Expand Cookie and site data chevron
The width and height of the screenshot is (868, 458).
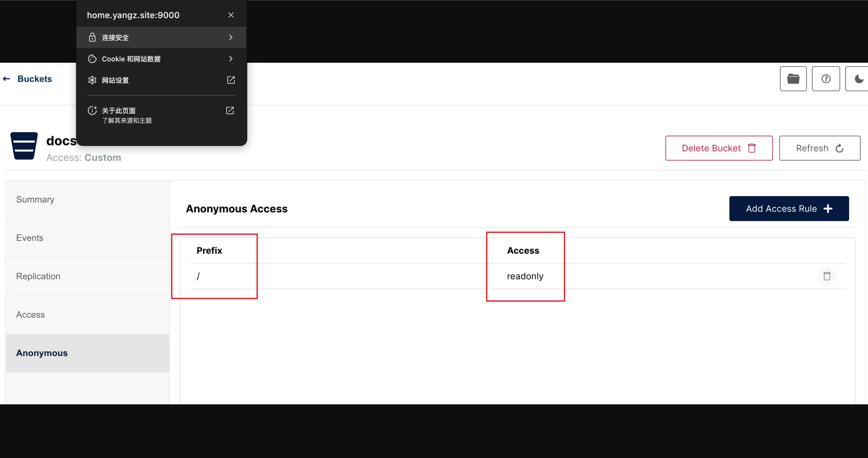point(231,59)
